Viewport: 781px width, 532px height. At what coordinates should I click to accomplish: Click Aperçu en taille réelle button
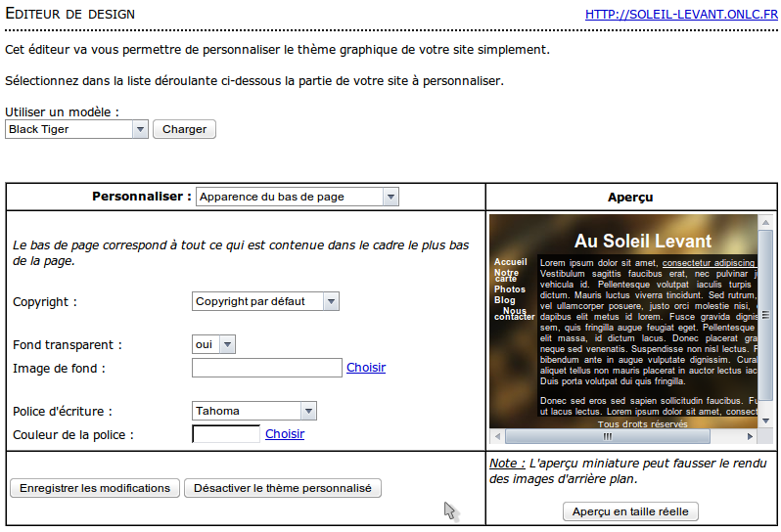pyautogui.click(x=630, y=511)
